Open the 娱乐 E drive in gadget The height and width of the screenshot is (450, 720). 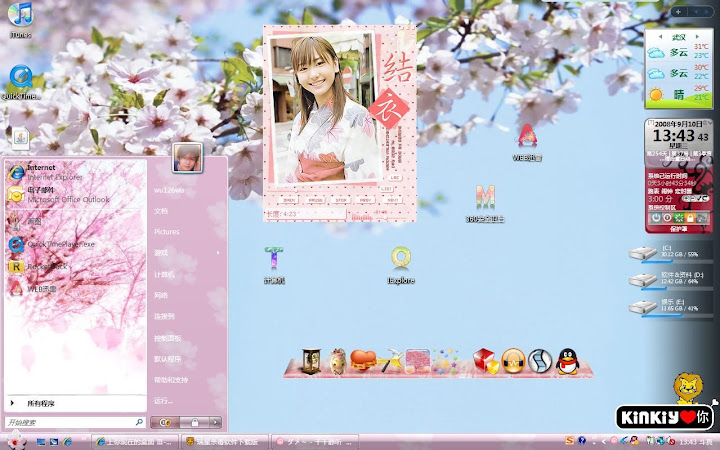[x=670, y=307]
